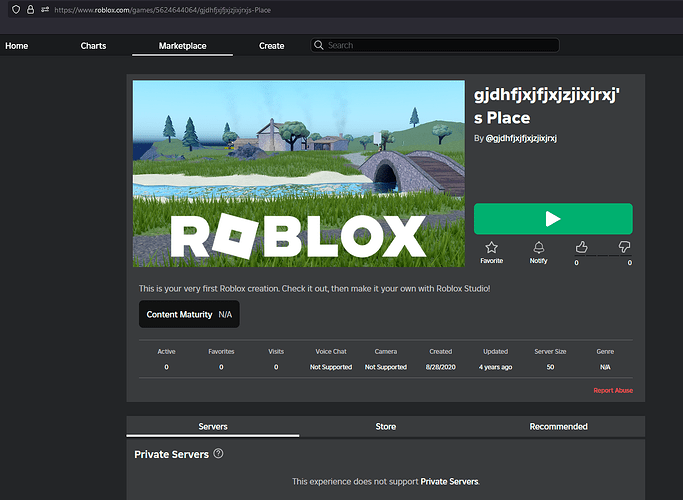
Task: Switch to the Store tab
Action: (385, 426)
